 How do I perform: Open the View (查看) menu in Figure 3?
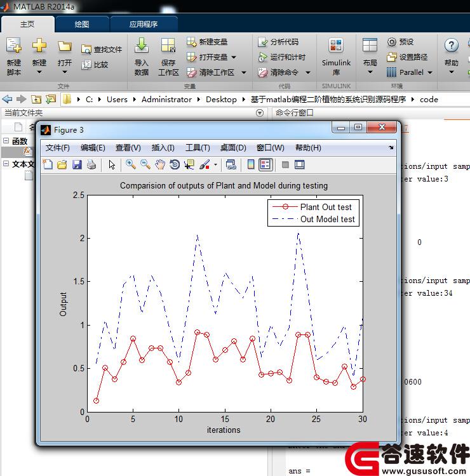click(x=128, y=148)
